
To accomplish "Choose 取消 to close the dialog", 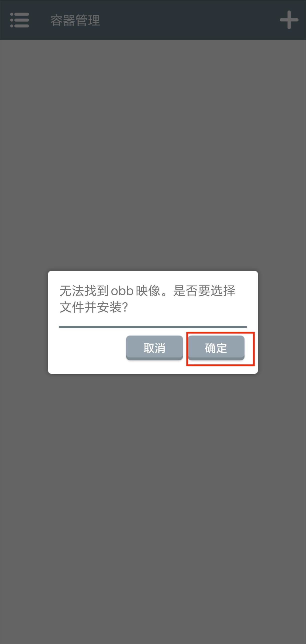I will click(154, 348).
